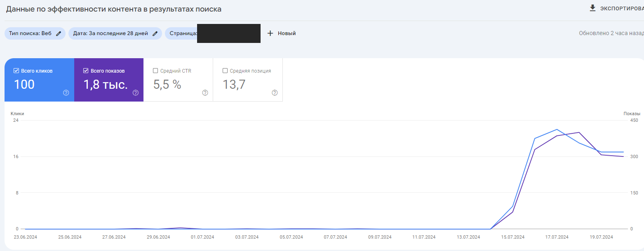
Task: Click the Новый filter button
Action: click(x=282, y=33)
